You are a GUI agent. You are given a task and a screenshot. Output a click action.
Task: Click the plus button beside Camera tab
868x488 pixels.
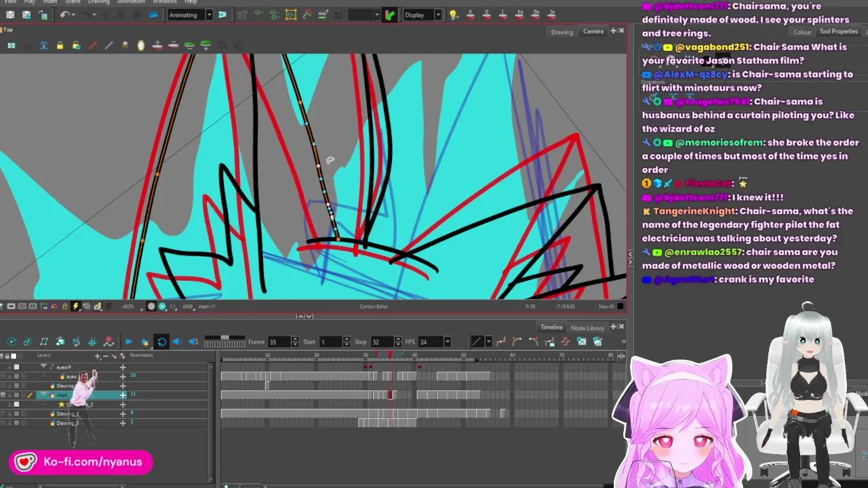coord(614,31)
